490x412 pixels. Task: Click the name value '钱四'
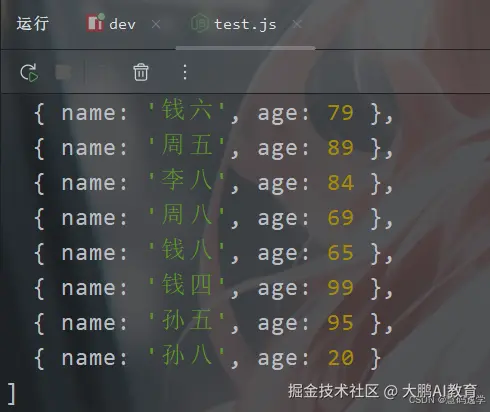coord(187,285)
